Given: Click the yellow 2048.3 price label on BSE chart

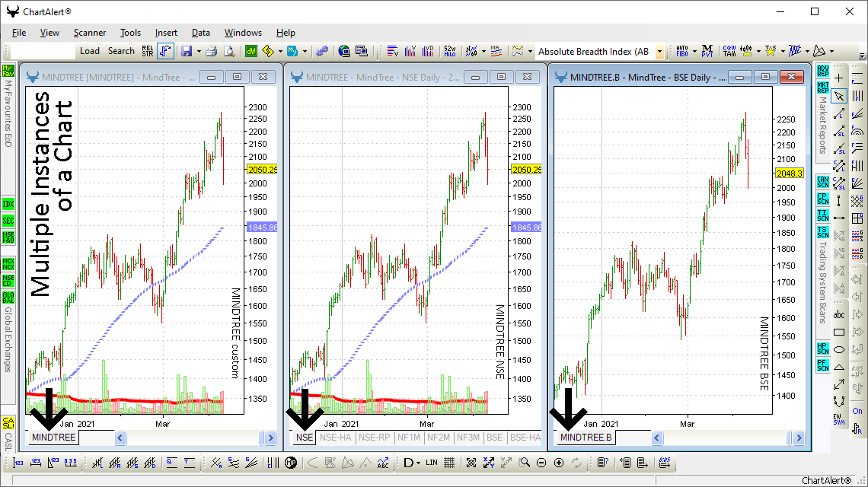Looking at the screenshot, I should [789, 173].
